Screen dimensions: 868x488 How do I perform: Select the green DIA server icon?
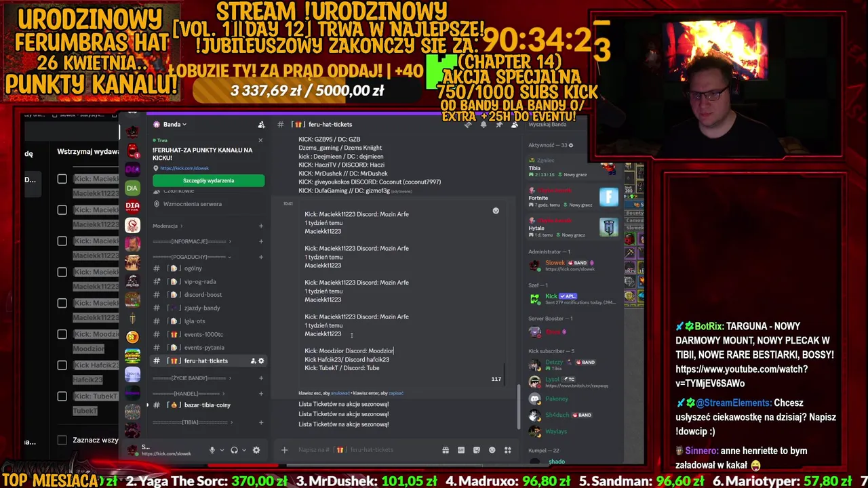click(132, 188)
